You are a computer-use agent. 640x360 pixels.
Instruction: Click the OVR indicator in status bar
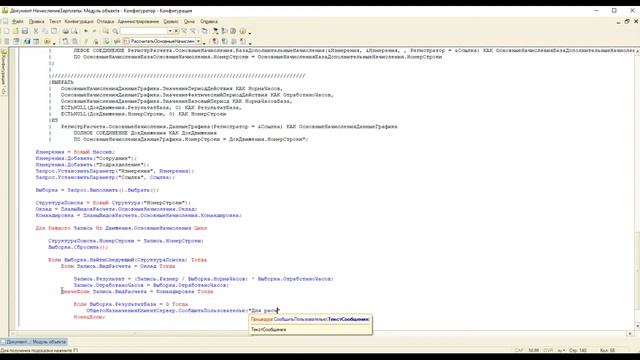pos(548,350)
